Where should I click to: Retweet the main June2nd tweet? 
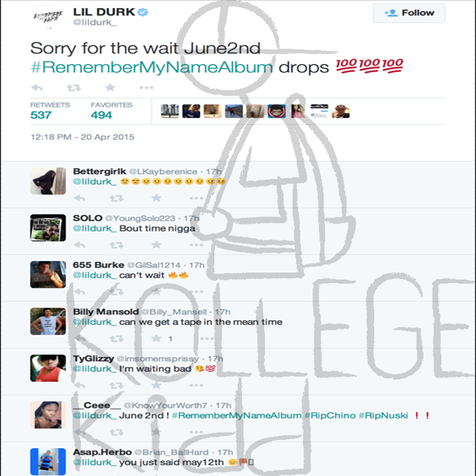(x=74, y=88)
